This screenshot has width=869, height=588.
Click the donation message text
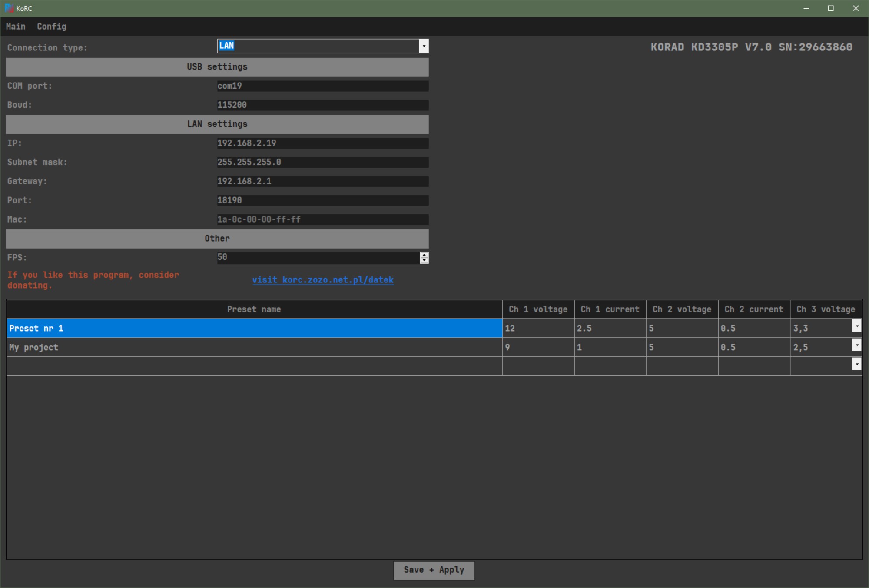pyautogui.click(x=93, y=280)
